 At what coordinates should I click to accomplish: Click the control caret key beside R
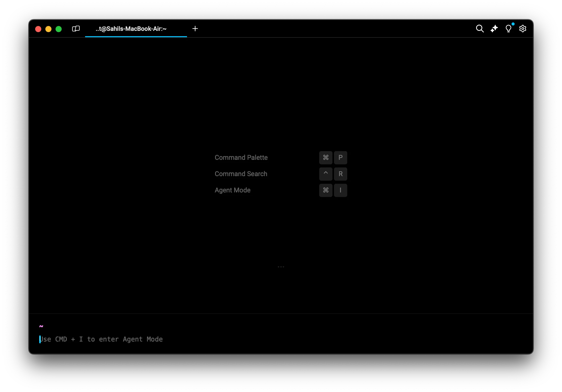tap(326, 174)
